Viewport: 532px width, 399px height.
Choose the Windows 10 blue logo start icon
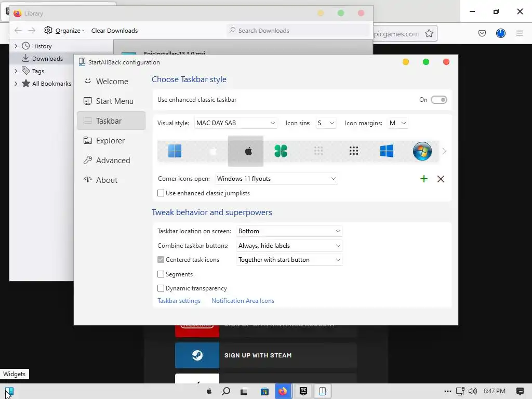(387, 151)
